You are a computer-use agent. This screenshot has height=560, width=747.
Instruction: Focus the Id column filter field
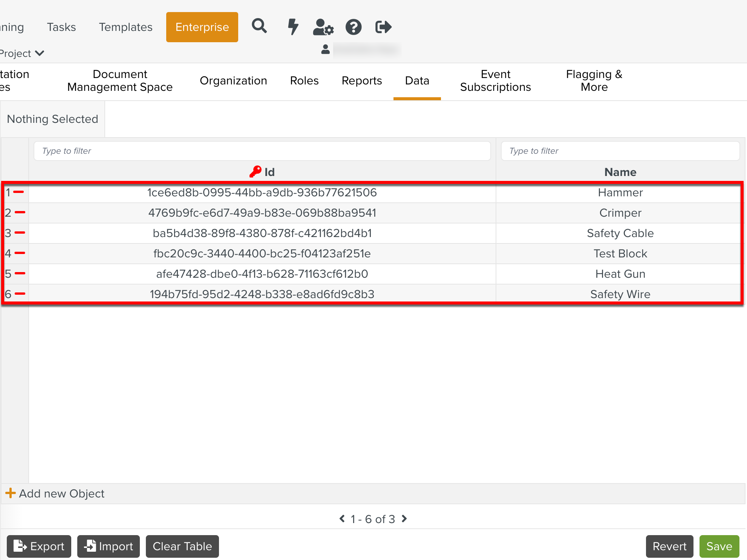coord(262,151)
